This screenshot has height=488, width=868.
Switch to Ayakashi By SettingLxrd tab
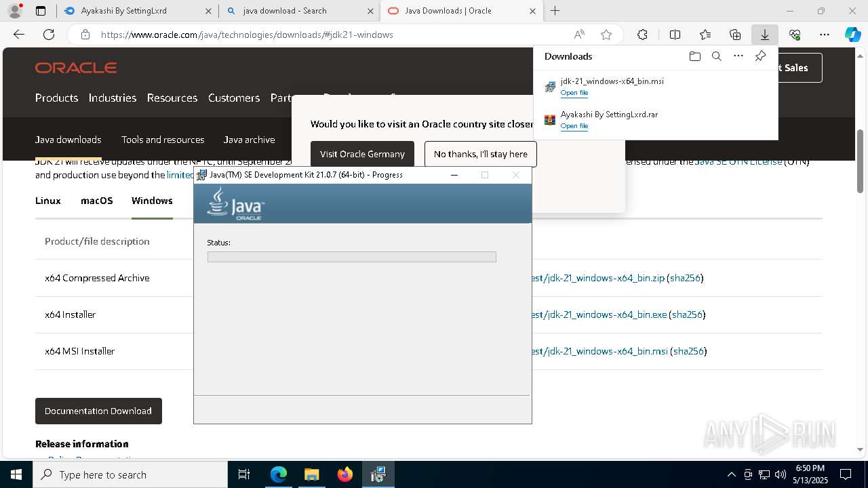click(137, 11)
